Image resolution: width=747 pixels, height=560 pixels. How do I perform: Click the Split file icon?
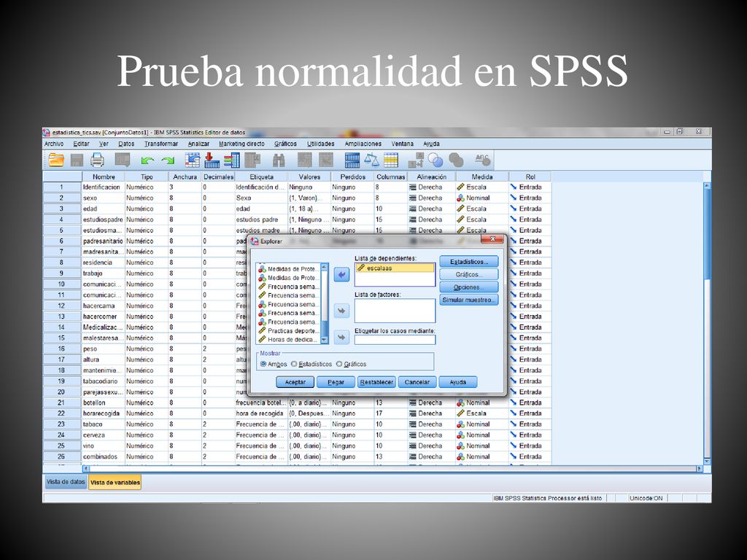352,160
